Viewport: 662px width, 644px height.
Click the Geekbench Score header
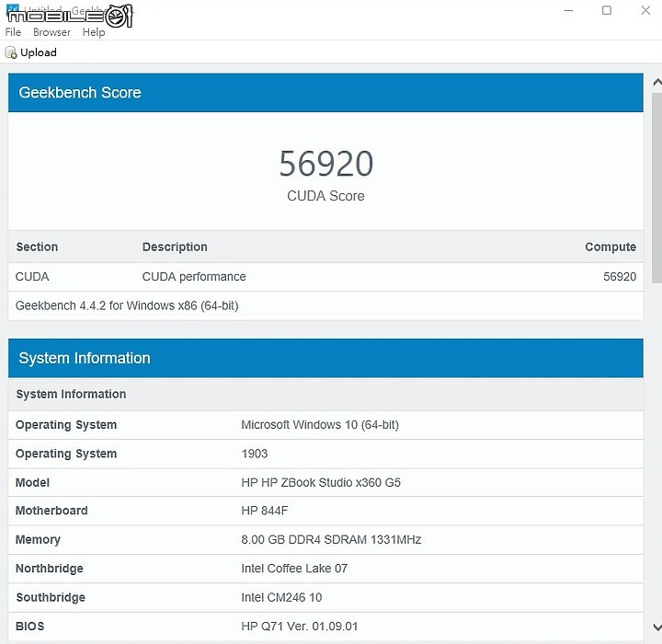(x=325, y=93)
